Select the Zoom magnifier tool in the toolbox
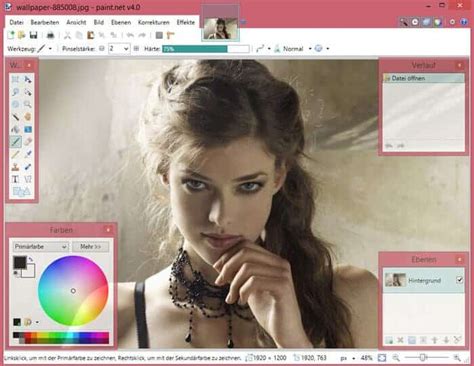The width and height of the screenshot is (474, 366). pos(28,104)
